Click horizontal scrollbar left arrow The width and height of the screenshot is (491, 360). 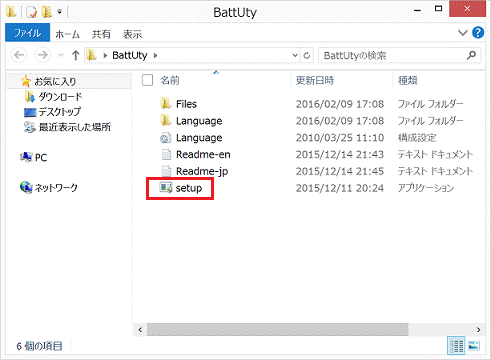pyautogui.click(x=140, y=330)
